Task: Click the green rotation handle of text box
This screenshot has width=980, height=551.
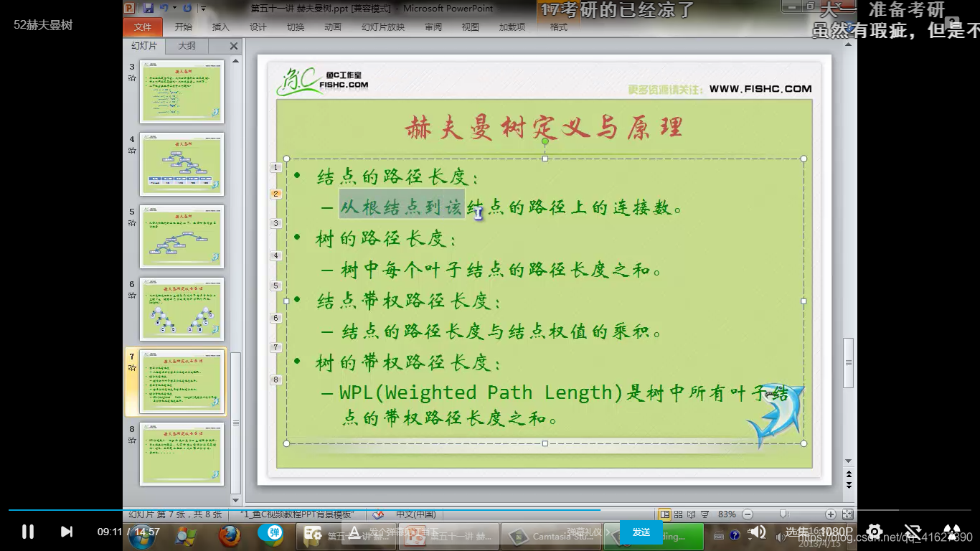Action: 545,141
